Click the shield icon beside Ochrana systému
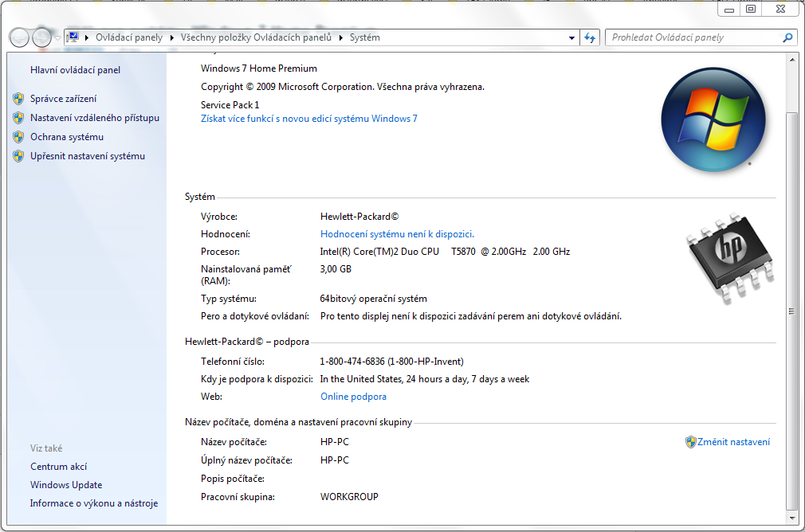The width and height of the screenshot is (805, 532). tap(18, 137)
